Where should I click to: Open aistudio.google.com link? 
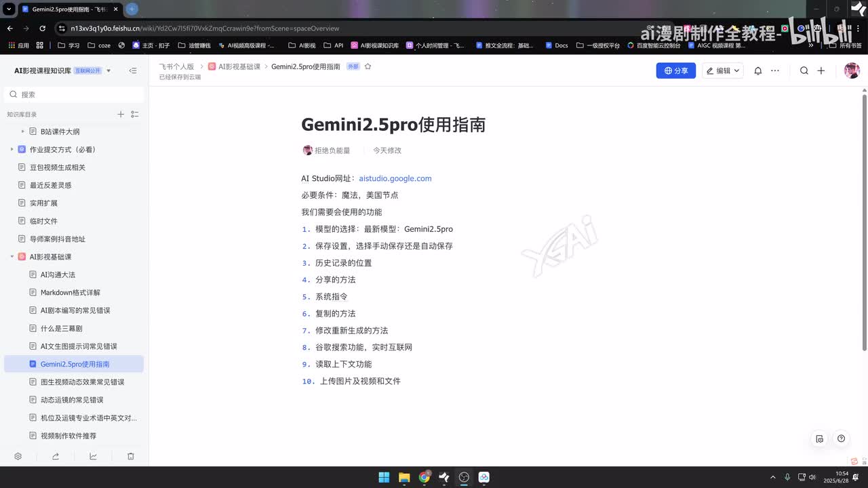(x=395, y=178)
